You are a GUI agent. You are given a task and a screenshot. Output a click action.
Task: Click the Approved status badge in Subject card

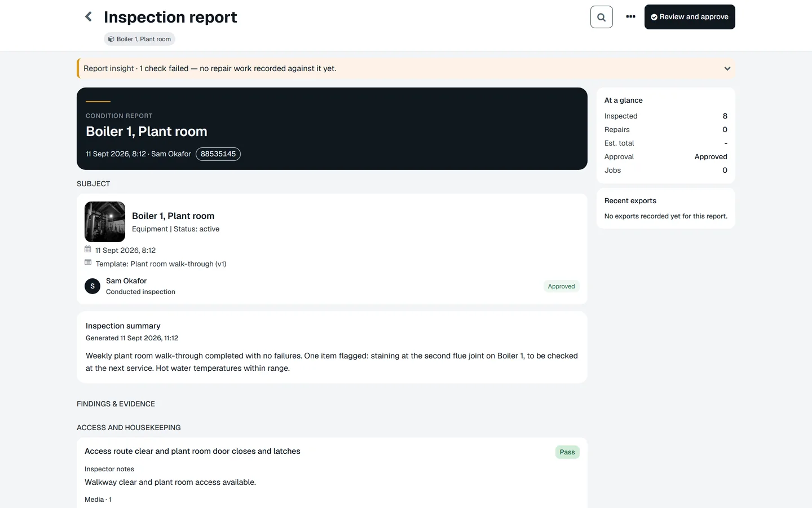pyautogui.click(x=562, y=286)
